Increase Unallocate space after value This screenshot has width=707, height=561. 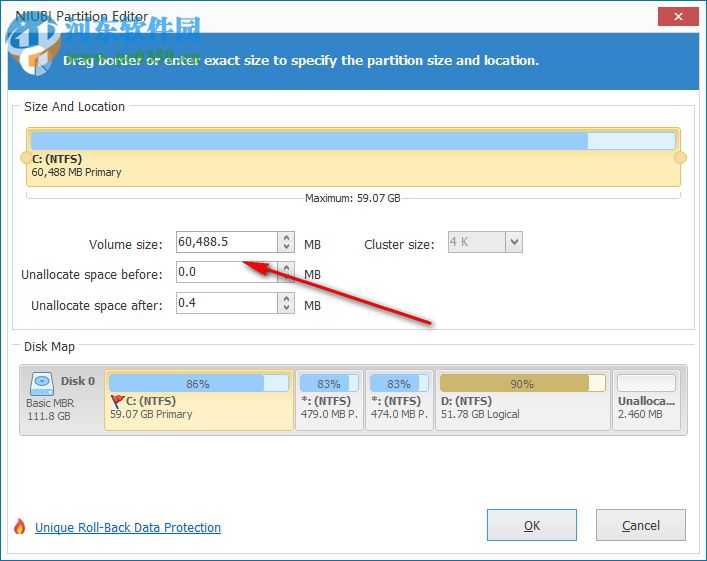(286, 299)
